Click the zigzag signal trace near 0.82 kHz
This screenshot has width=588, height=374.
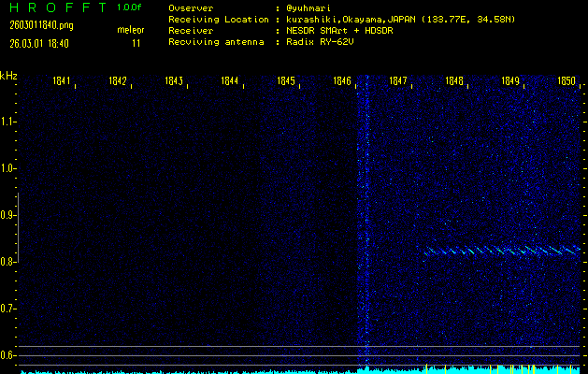click(x=502, y=251)
